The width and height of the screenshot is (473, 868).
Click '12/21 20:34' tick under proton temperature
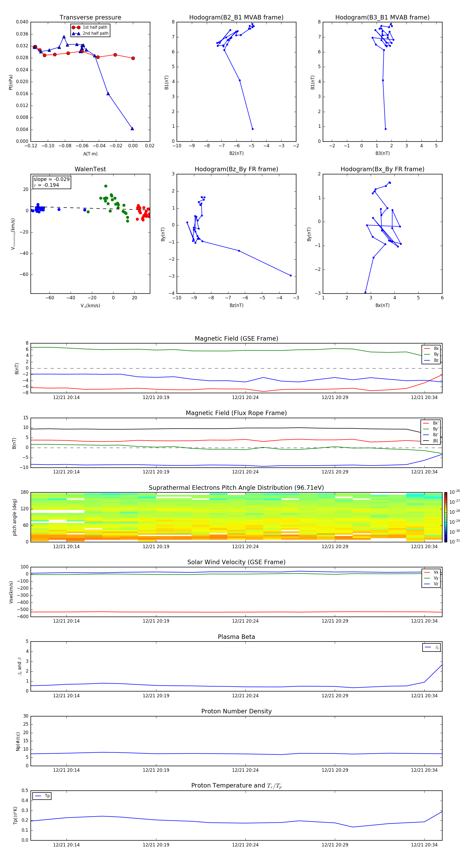tap(424, 845)
